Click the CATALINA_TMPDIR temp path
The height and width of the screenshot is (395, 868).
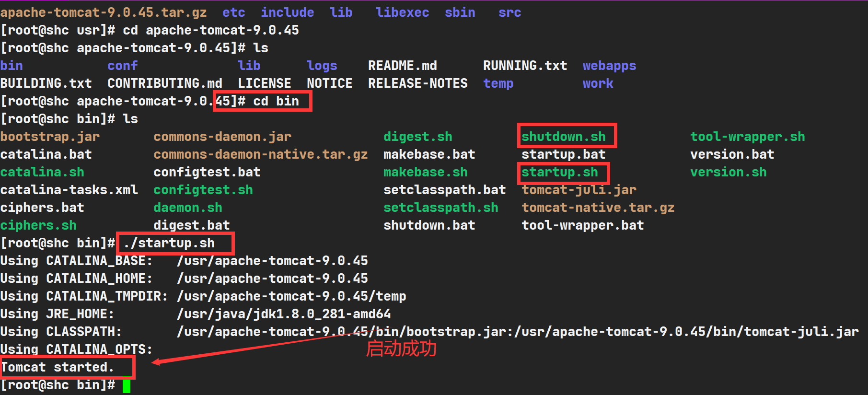[291, 296]
